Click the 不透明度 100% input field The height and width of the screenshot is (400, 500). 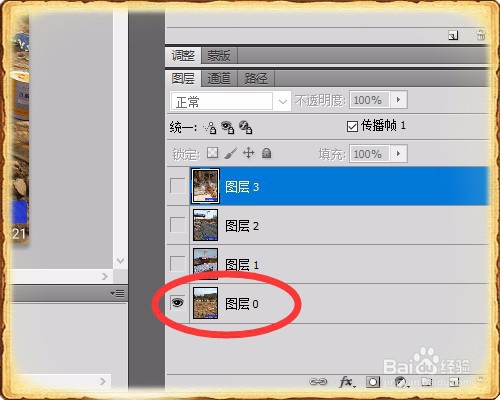pos(370,100)
